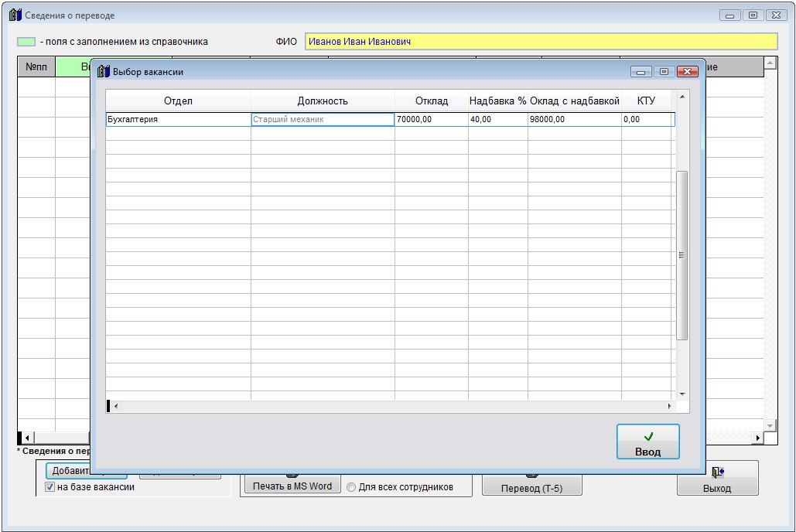Viewport: 796px width, 532px height.
Task: Click the 40,00 bonus percent cell
Action: [x=498, y=119]
